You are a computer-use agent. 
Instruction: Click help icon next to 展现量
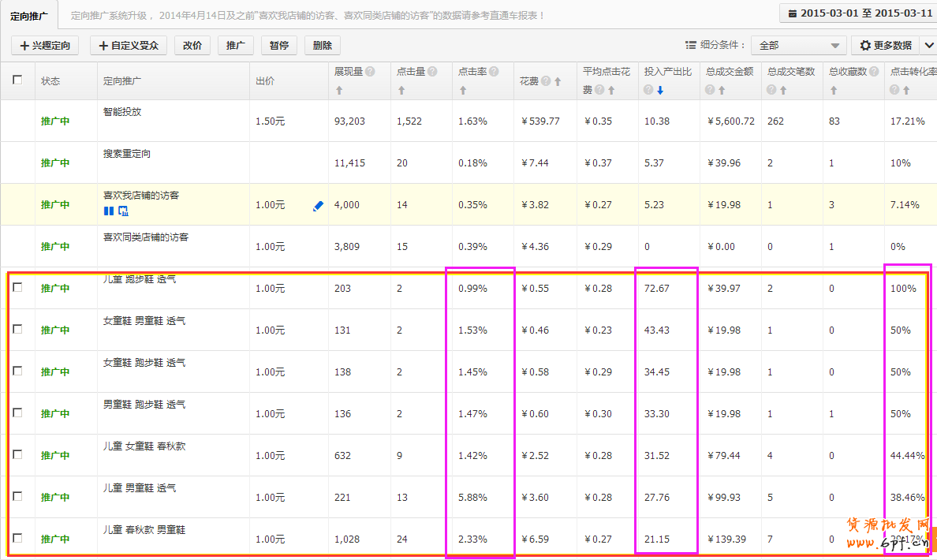[x=370, y=72]
